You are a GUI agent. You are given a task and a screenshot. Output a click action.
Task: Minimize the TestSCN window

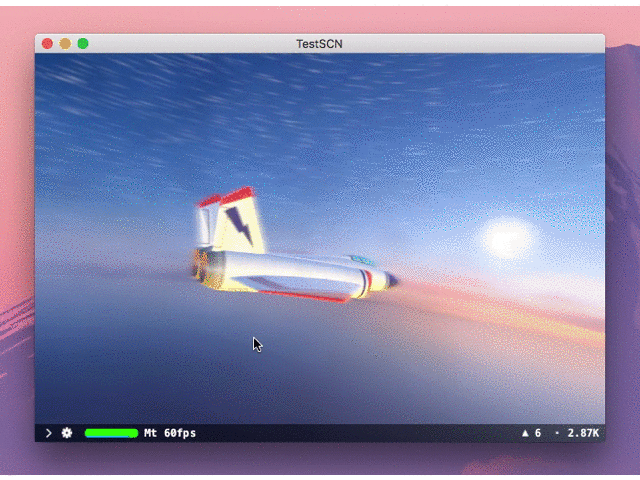point(65,44)
